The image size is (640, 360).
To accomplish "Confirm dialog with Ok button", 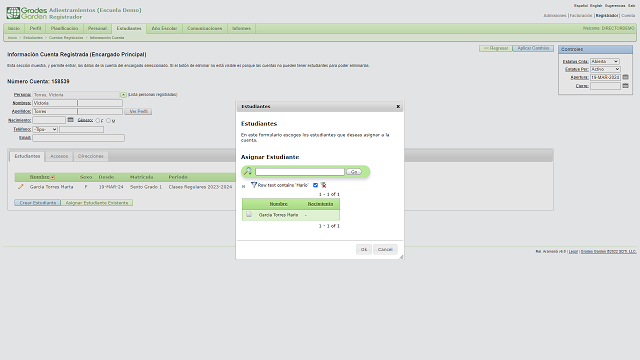I will (364, 249).
